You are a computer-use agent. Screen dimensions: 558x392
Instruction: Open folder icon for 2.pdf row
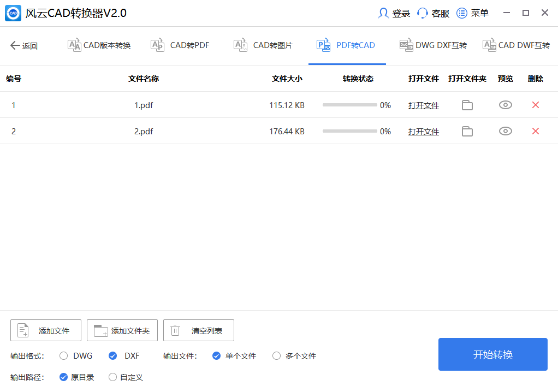point(467,132)
